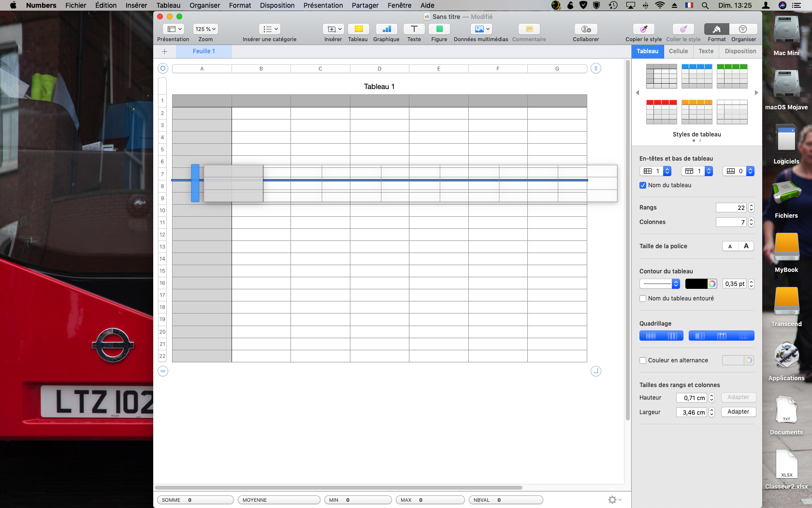Open the table outline line style dropdown
The image size is (812, 508).
click(x=660, y=284)
